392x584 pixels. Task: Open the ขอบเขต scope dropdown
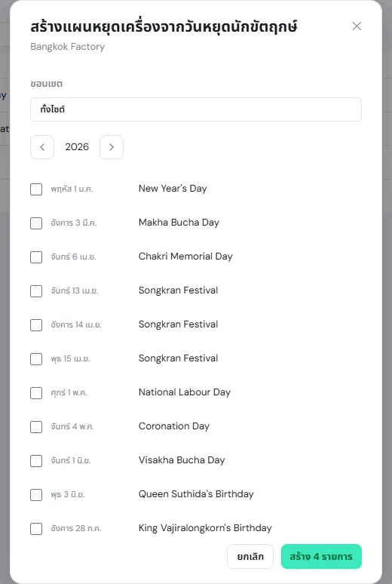[196, 109]
